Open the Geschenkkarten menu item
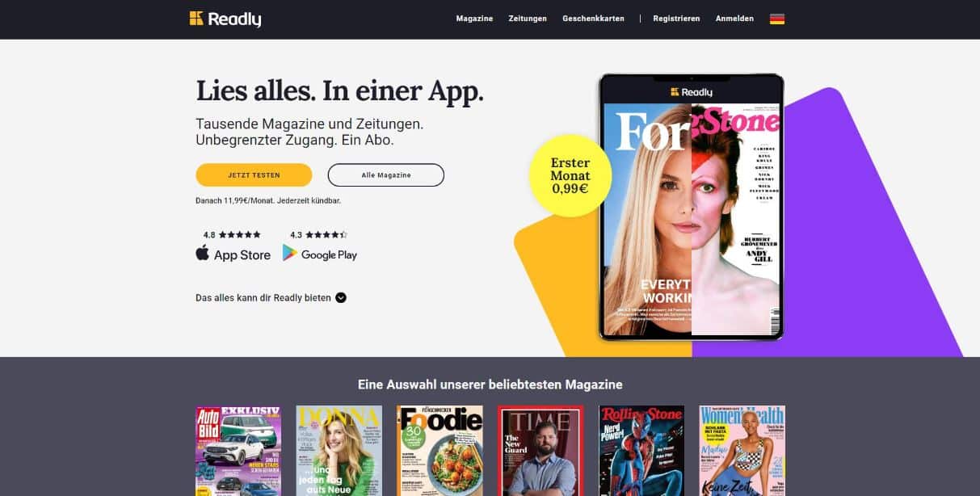Screen dimensions: 980x496 click(593, 19)
